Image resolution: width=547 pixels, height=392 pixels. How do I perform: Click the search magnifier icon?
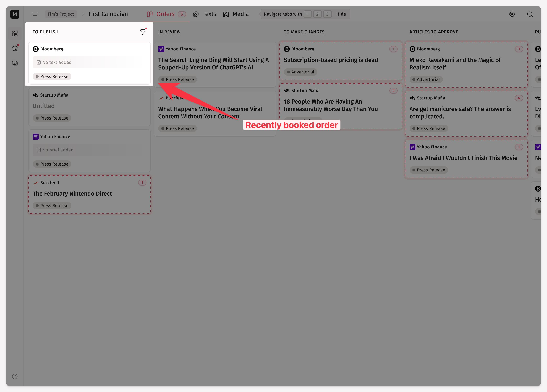tap(530, 14)
